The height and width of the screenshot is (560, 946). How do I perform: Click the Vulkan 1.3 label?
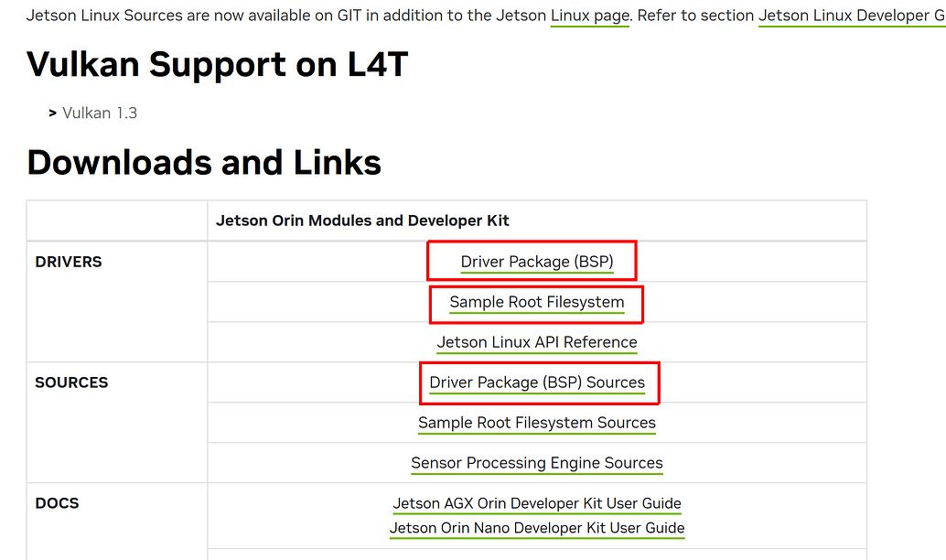coord(99,113)
